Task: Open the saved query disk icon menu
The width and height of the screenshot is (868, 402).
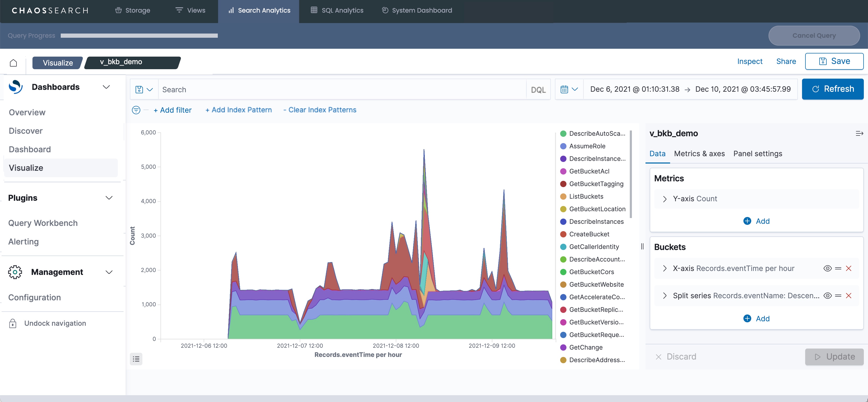Action: click(144, 89)
